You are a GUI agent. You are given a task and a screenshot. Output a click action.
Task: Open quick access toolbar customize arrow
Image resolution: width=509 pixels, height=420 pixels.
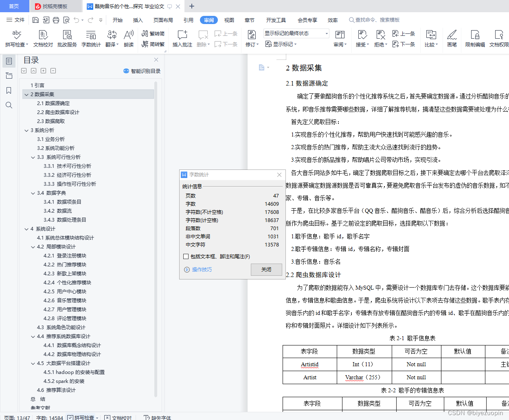pyautogui.click(x=101, y=20)
